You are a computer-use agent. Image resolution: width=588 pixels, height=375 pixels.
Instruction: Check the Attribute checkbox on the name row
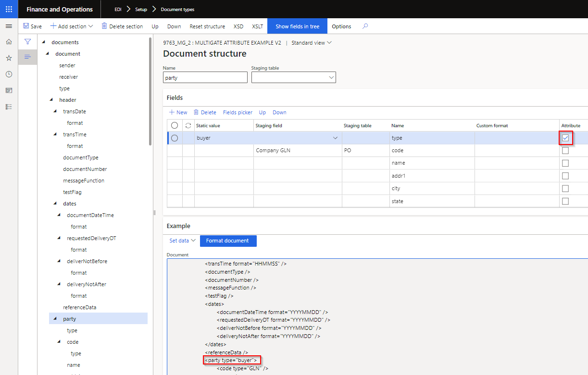[565, 163]
